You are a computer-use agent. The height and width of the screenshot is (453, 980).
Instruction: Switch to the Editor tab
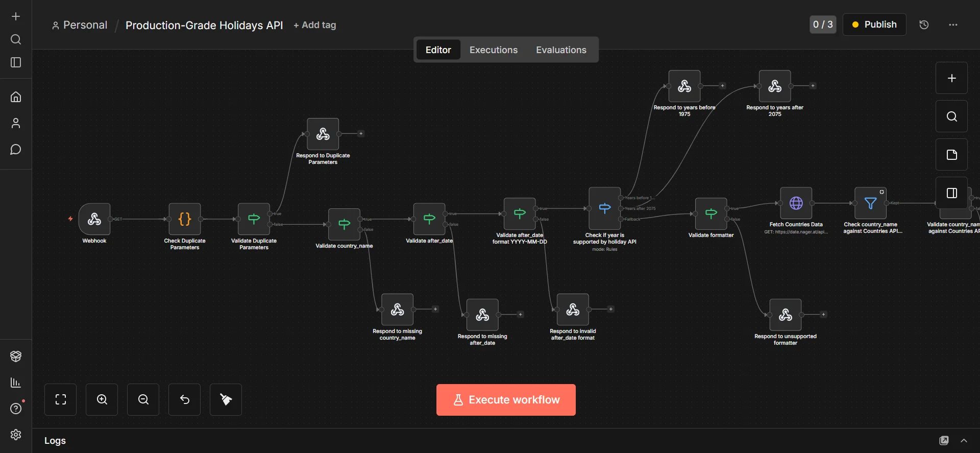coord(438,50)
